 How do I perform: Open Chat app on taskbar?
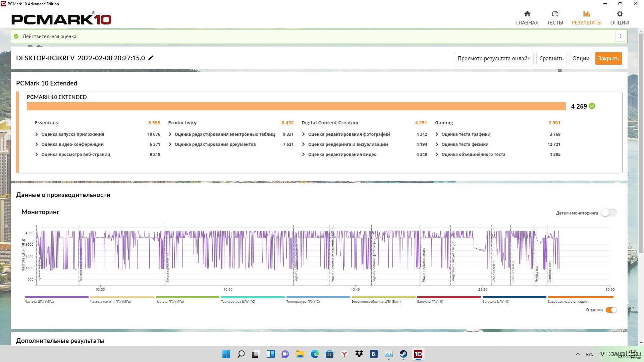[285, 354]
